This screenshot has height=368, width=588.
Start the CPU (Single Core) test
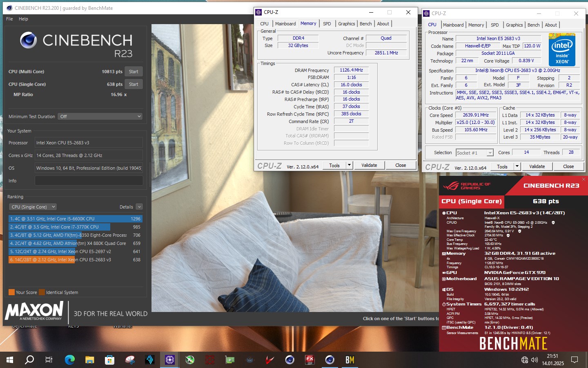tap(134, 84)
